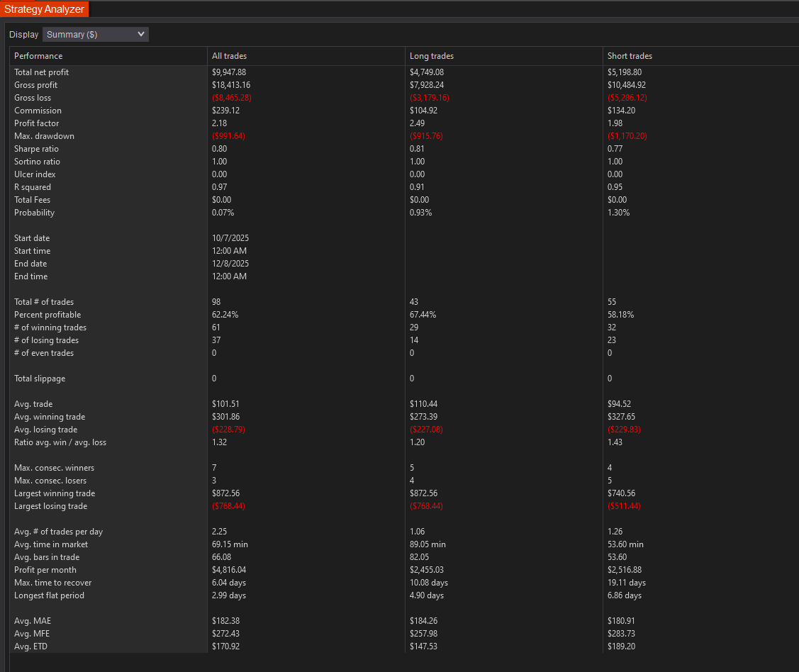Click the Long trades column header
The width and height of the screenshot is (799, 672).
pyautogui.click(x=431, y=56)
